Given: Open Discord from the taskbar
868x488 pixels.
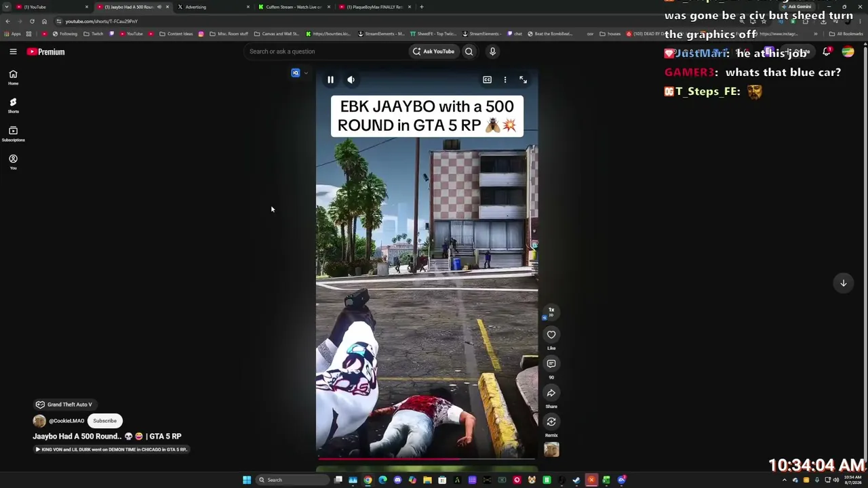Looking at the screenshot, I should 397,480.
